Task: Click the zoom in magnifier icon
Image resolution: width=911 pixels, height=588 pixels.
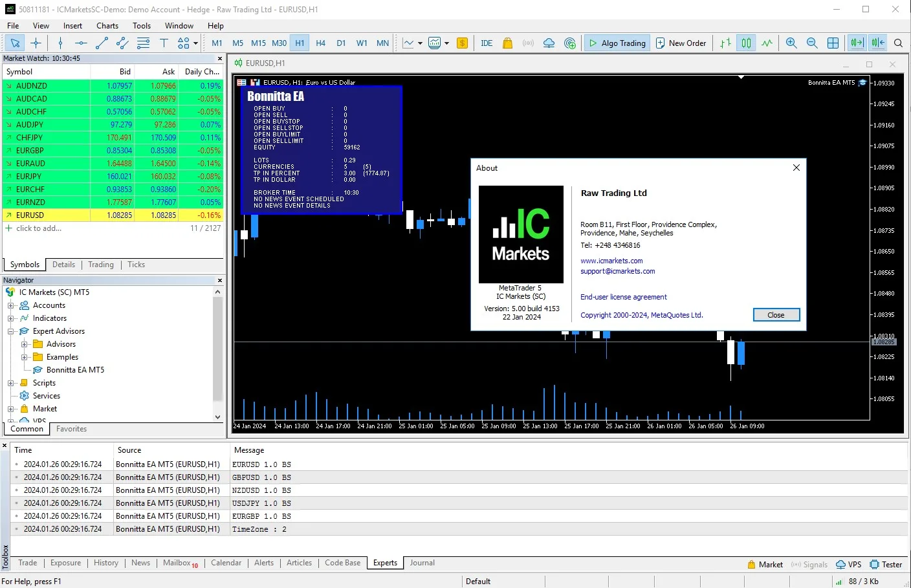Action: click(x=791, y=43)
